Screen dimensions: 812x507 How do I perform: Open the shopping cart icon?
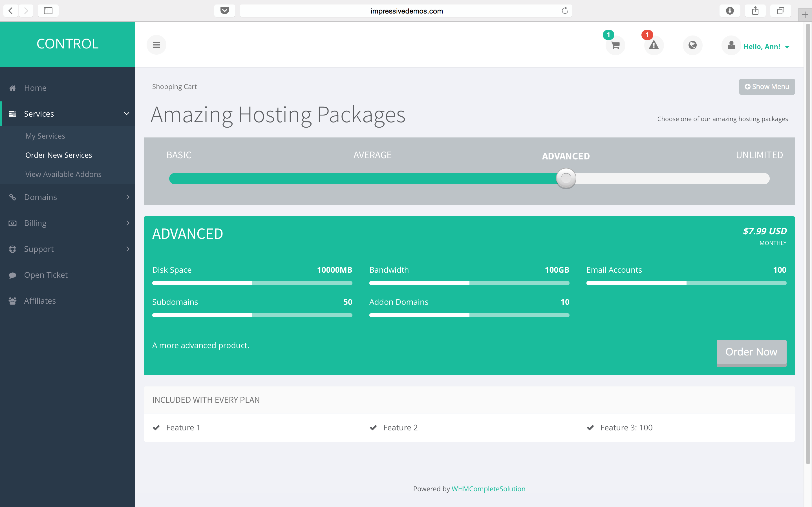(x=615, y=45)
